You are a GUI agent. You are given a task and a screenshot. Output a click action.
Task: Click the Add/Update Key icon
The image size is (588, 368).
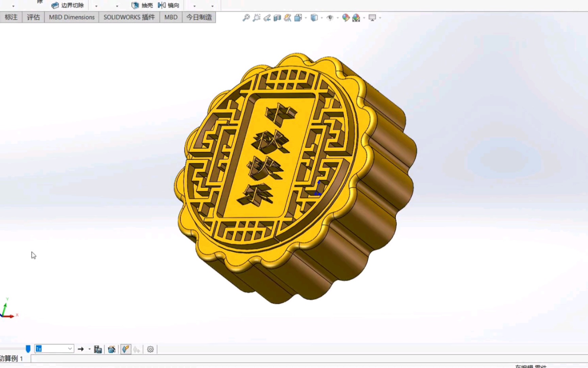point(137,349)
